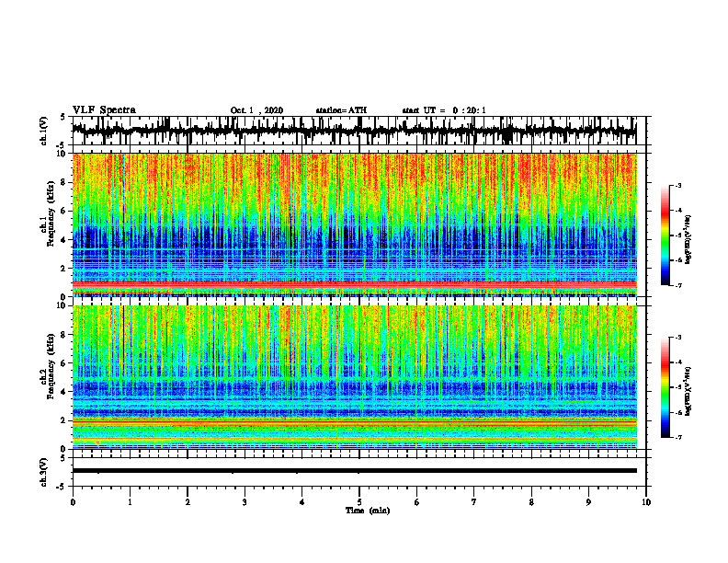Click the ch.2 frequency spectrogram panel

pos(354,377)
